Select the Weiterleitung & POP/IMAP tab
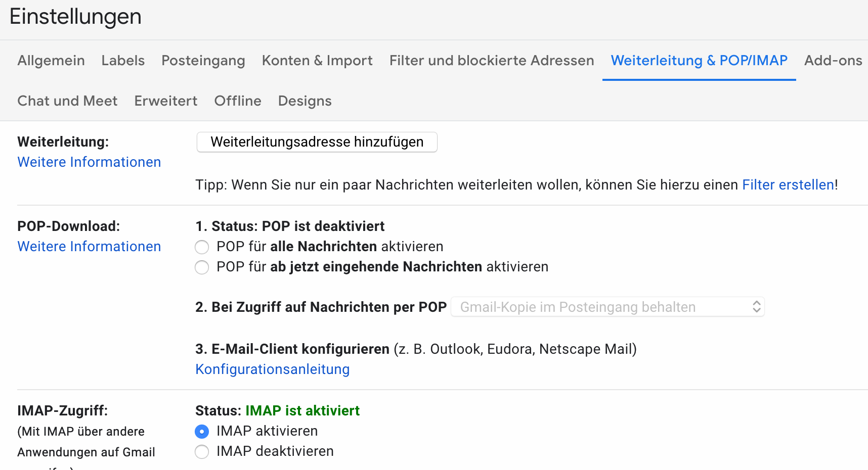Viewport: 868px width, 470px height. click(x=699, y=61)
